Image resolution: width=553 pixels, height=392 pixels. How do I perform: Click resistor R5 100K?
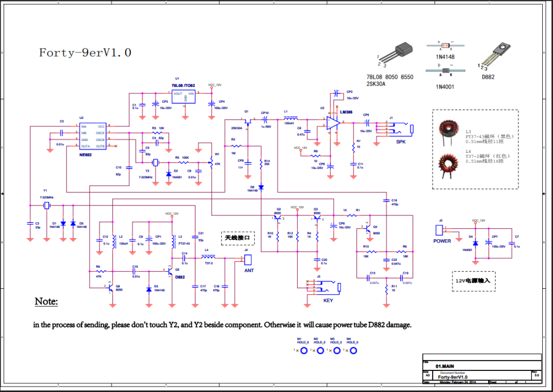point(183,163)
